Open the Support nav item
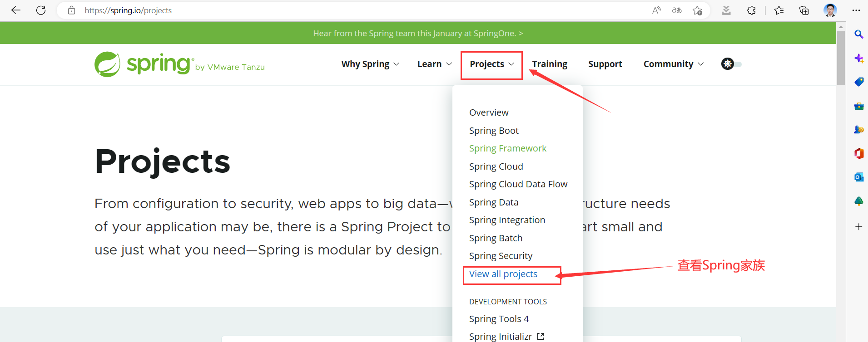 pos(605,64)
